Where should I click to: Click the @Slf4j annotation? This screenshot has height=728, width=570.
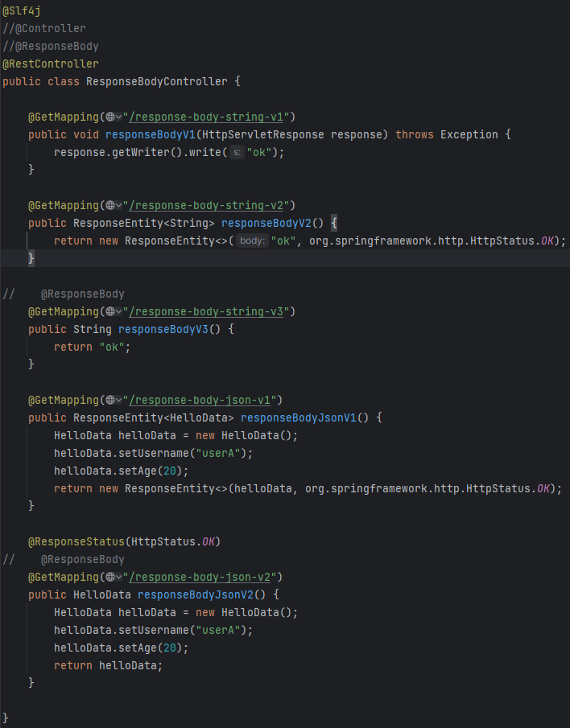tap(22, 10)
